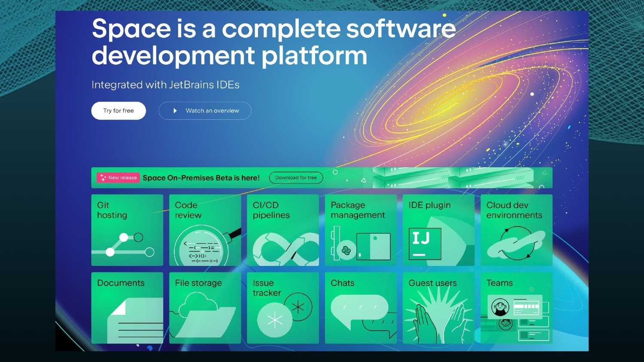Open the Guest users tile

[439, 308]
